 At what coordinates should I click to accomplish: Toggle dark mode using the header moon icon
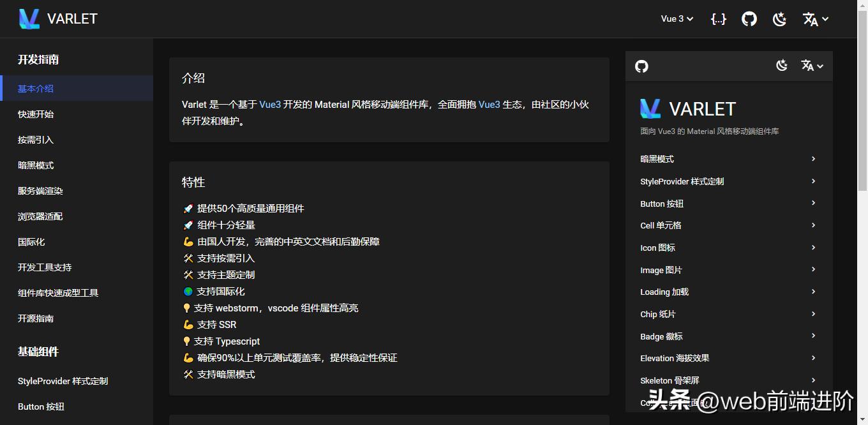(x=779, y=19)
